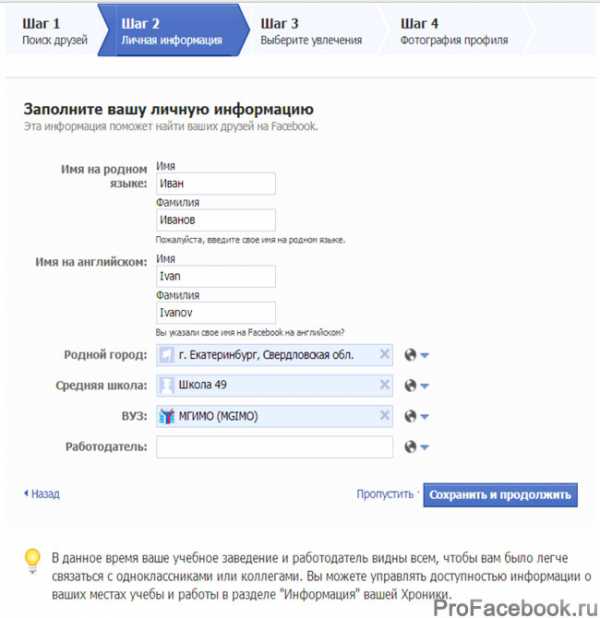The width and height of the screenshot is (600, 618).
Task: Clear the Школа 49 school entry
Action: click(384, 384)
